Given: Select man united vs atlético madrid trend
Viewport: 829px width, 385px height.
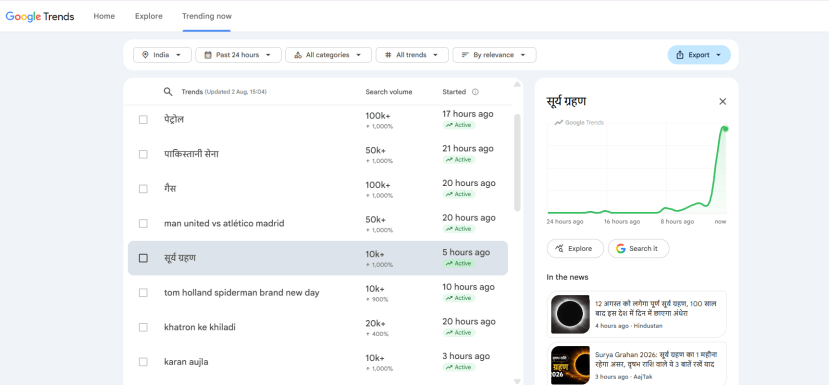Looking at the screenshot, I should [224, 224].
